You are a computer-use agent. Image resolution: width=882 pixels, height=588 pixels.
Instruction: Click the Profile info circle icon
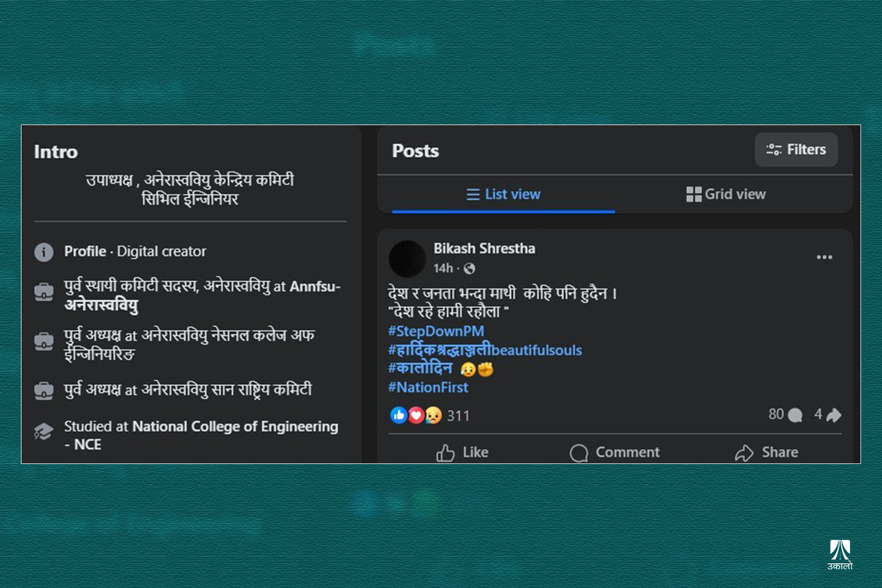point(44,252)
